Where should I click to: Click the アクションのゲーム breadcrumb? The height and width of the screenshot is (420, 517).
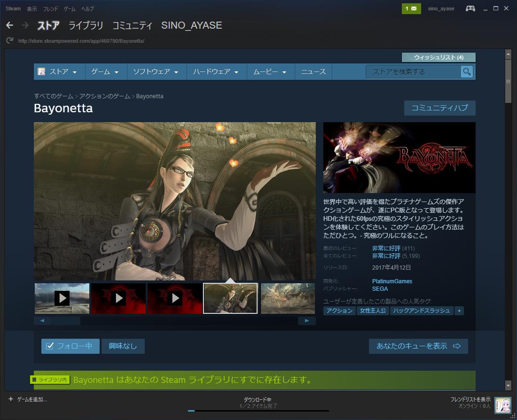point(104,96)
